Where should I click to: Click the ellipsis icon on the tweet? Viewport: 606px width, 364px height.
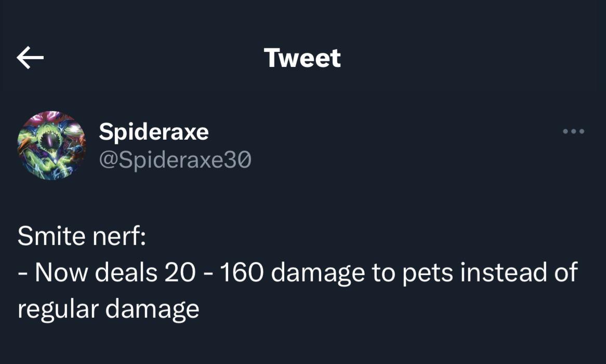click(x=573, y=131)
